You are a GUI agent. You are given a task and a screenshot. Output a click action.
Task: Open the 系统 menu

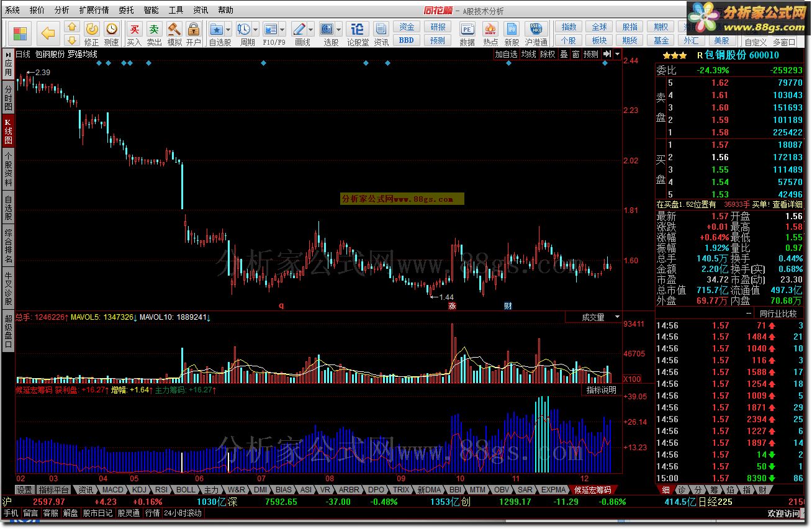pos(12,10)
